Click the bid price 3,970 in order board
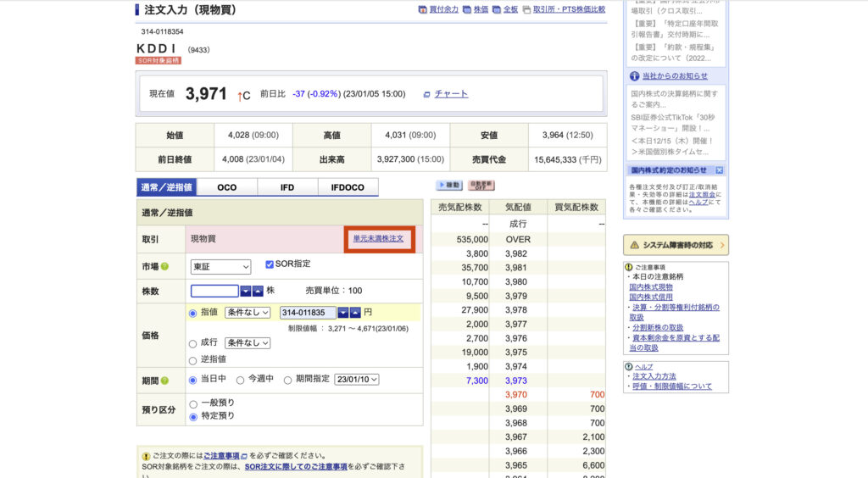Screen dimensions: 868x478 coord(516,394)
